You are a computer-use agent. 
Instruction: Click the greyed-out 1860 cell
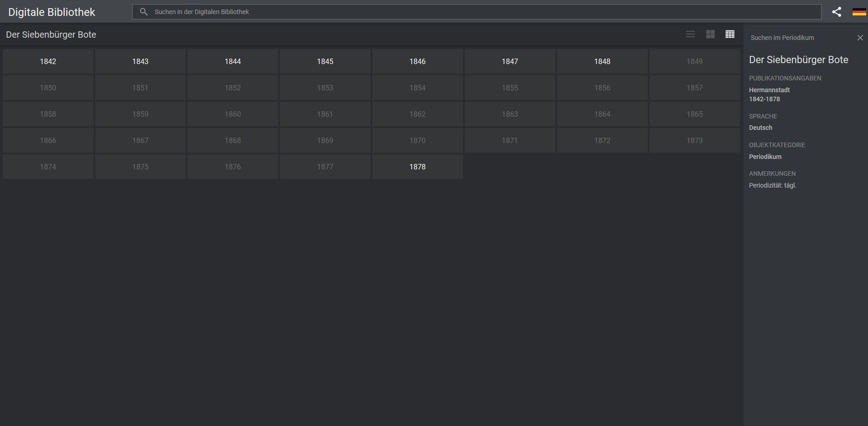[x=233, y=114]
